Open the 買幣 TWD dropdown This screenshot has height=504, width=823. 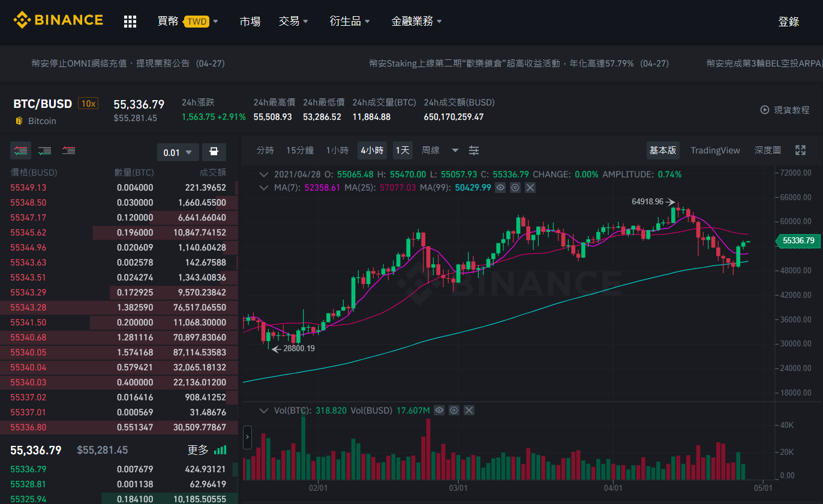pos(188,22)
